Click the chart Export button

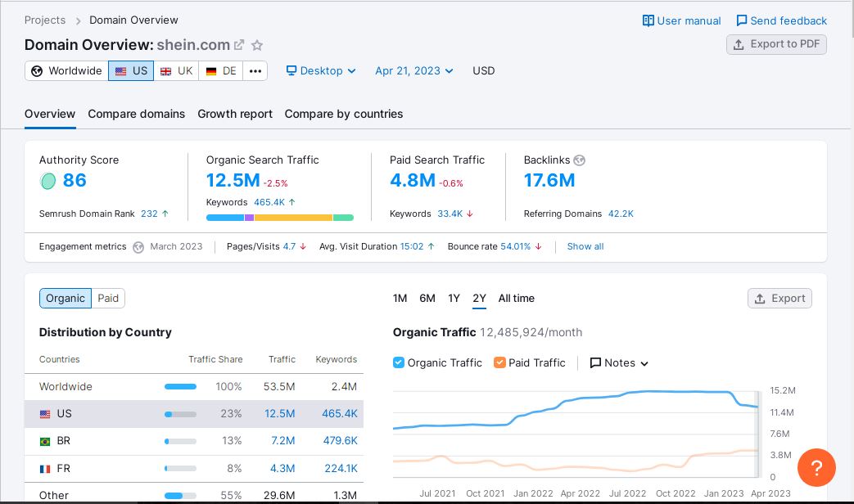click(779, 299)
